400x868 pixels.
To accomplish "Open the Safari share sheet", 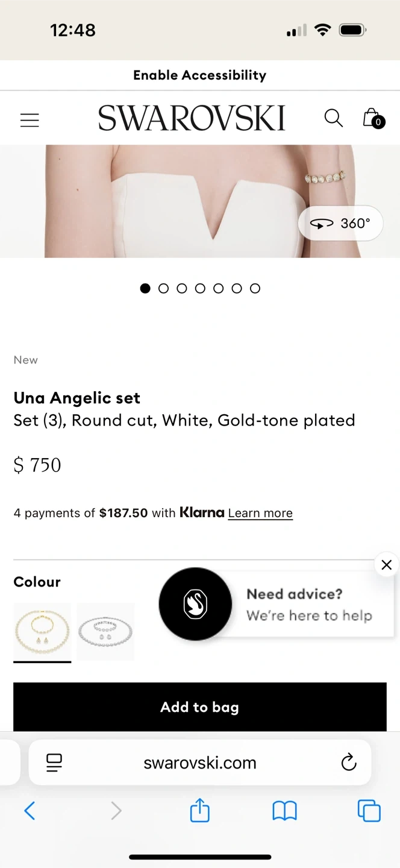I will pos(200,811).
